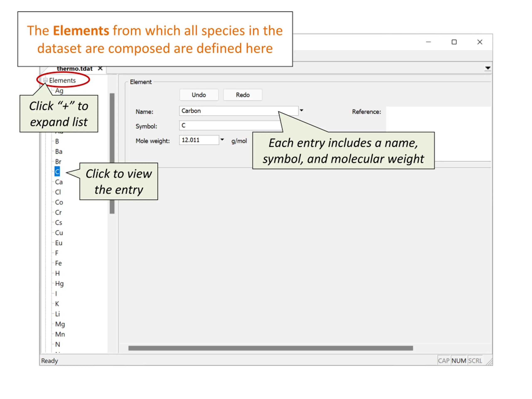Open the tab list dropdown arrow
This screenshot has width=532, height=399.
[488, 68]
